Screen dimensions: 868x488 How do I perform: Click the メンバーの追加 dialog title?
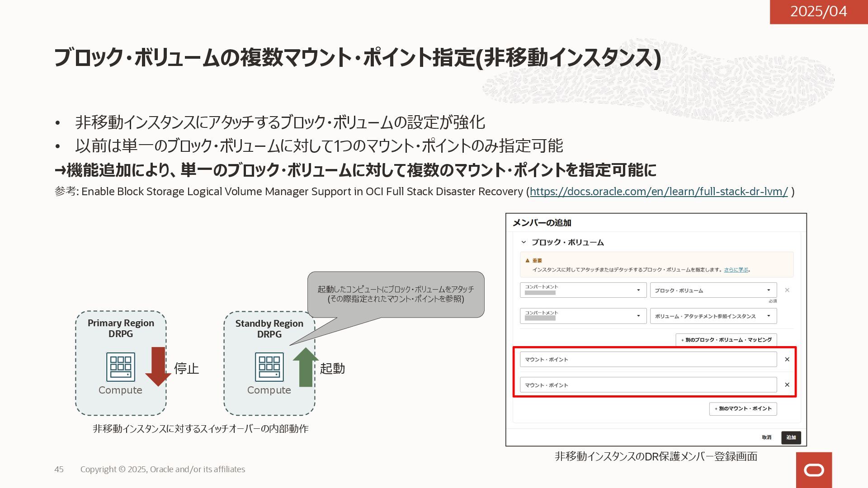pyautogui.click(x=542, y=223)
